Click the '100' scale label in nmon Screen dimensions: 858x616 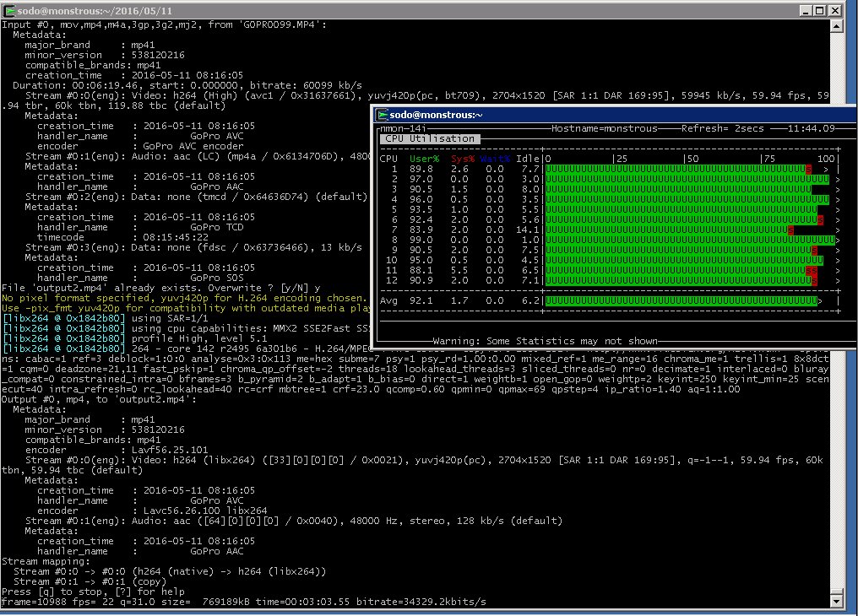pyautogui.click(x=826, y=159)
